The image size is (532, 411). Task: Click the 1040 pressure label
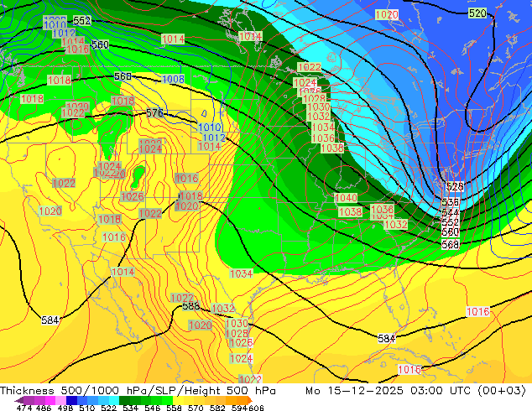click(x=346, y=198)
